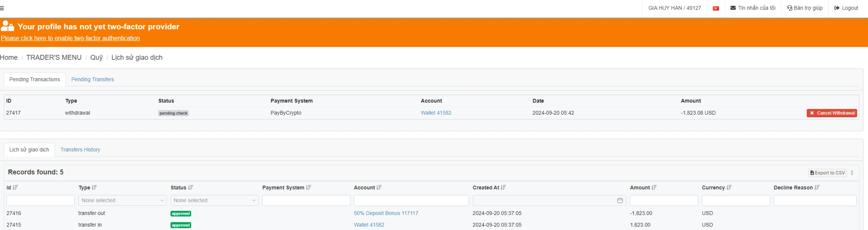Screen dimensions: 868x230
Task: Click the Created At sort icon
Action: 503,187
